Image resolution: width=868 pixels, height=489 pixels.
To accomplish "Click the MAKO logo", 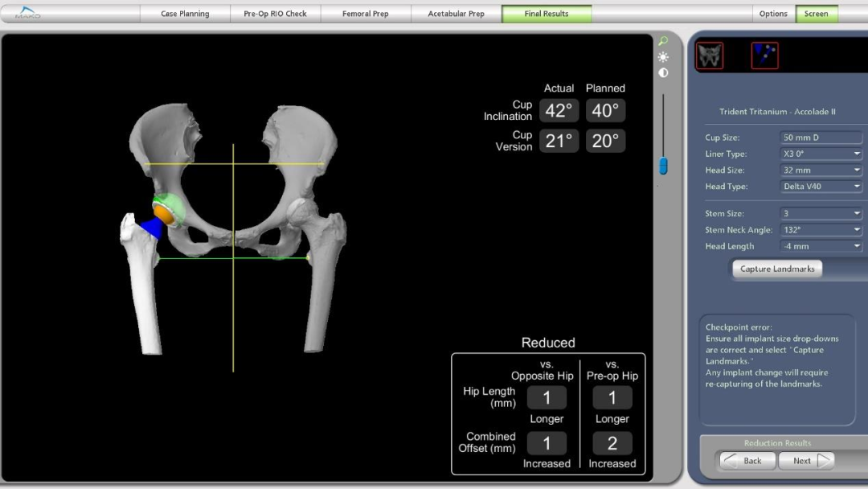I will tap(27, 14).
